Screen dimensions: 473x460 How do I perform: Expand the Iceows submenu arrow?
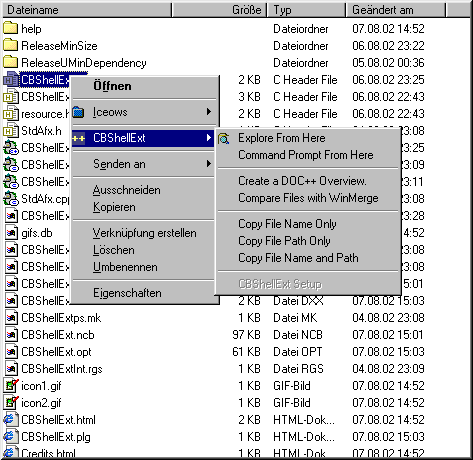209,112
